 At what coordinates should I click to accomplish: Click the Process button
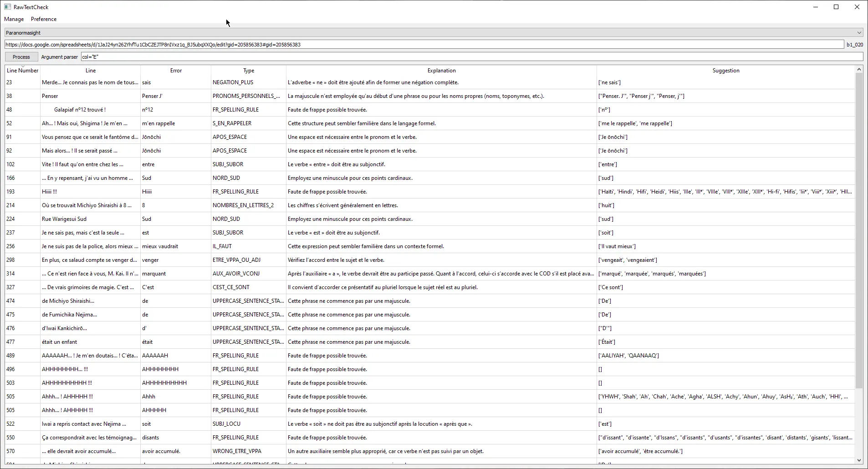coord(21,57)
